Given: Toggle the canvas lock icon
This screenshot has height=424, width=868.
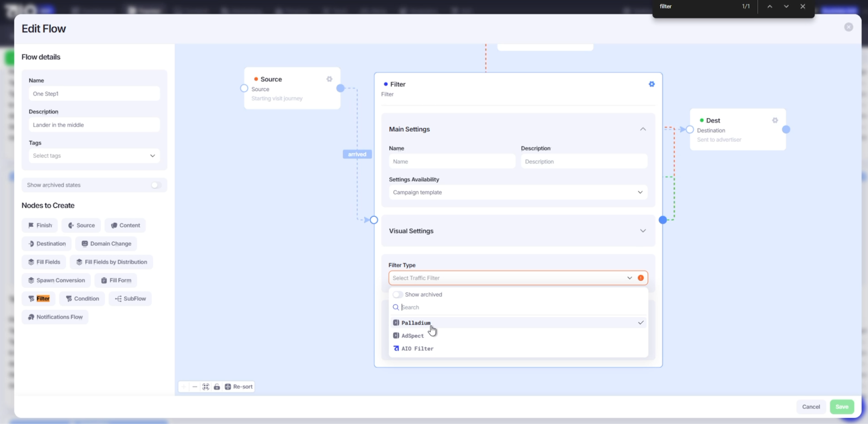Looking at the screenshot, I should 217,387.
